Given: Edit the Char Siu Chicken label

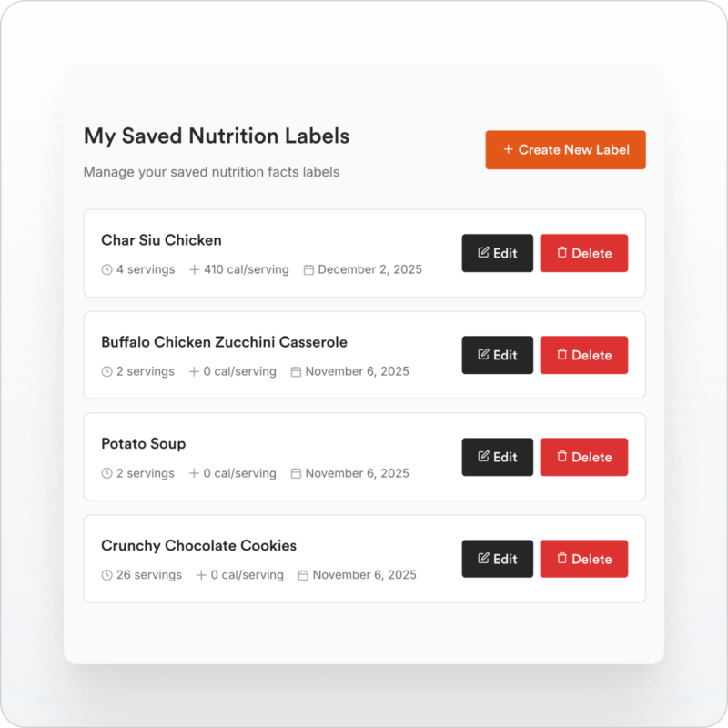Looking at the screenshot, I should pyautogui.click(x=497, y=253).
